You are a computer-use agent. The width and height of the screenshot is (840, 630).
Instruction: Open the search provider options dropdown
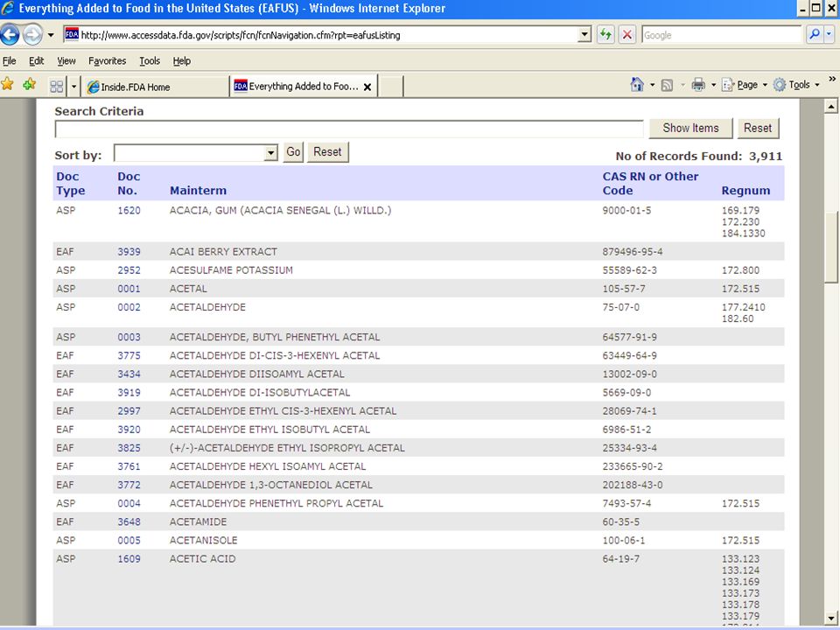(829, 35)
